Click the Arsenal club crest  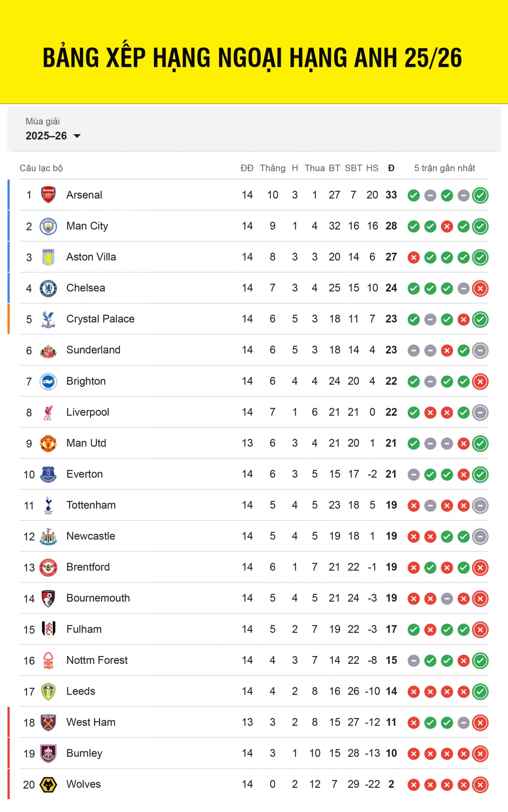click(48, 195)
